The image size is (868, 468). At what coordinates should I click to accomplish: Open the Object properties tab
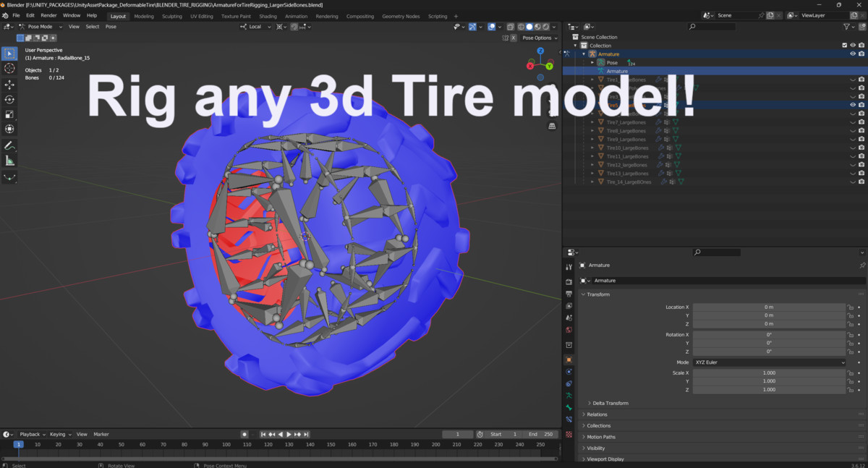[x=569, y=359]
